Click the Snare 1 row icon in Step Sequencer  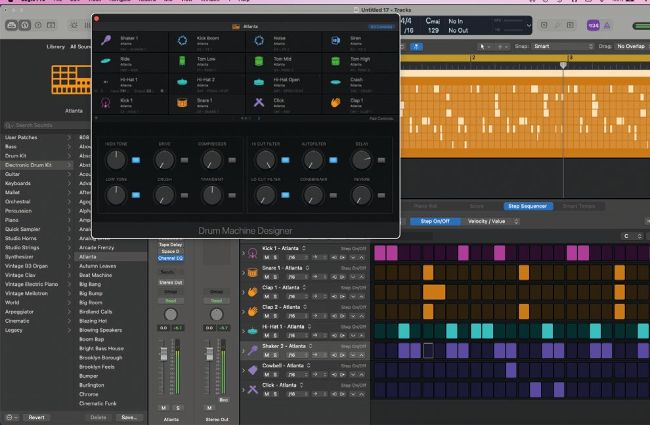click(252, 272)
